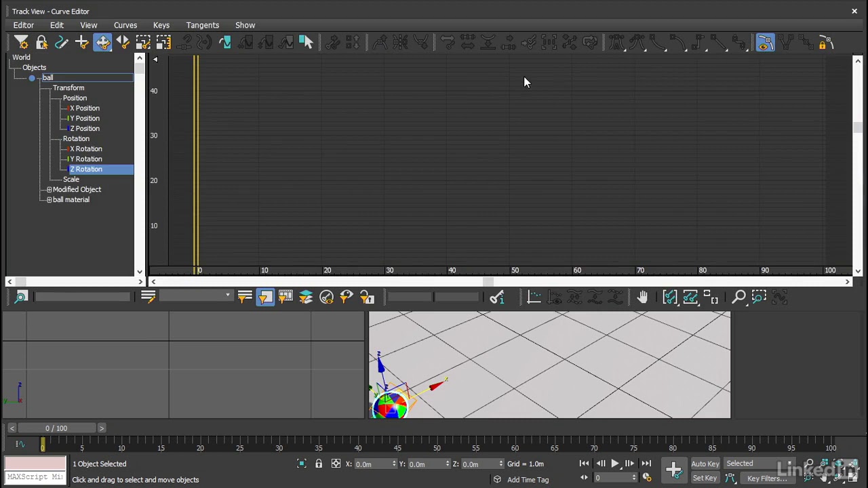Click the track name filter input field

pos(83,296)
